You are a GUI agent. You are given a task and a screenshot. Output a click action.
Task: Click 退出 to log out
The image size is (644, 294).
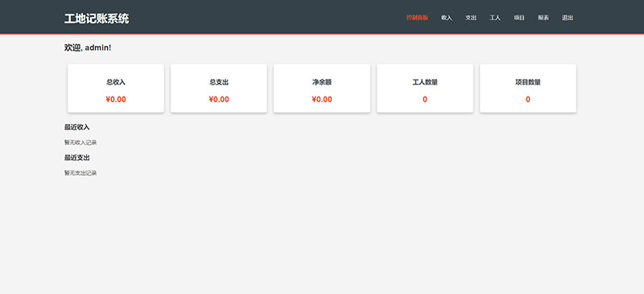coord(568,18)
